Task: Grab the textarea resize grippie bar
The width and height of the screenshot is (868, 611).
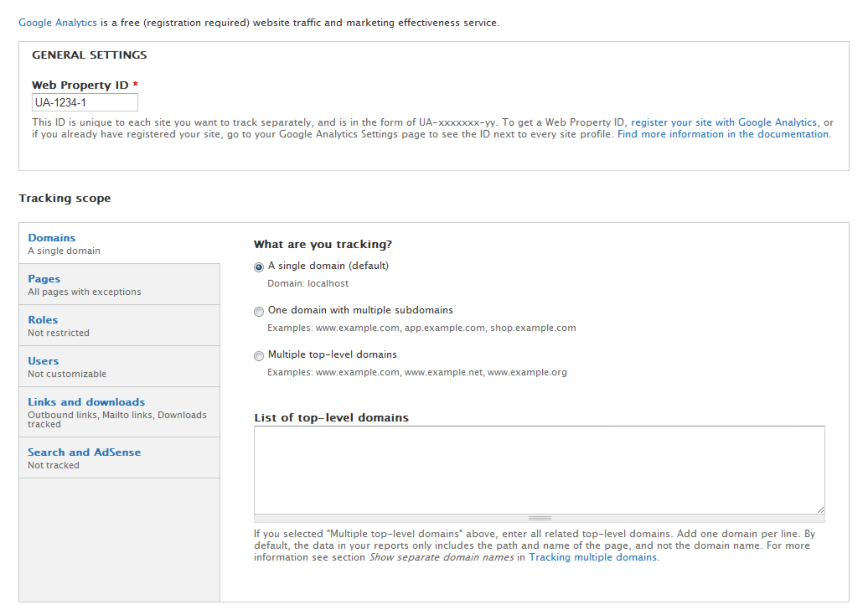Action: point(539,518)
